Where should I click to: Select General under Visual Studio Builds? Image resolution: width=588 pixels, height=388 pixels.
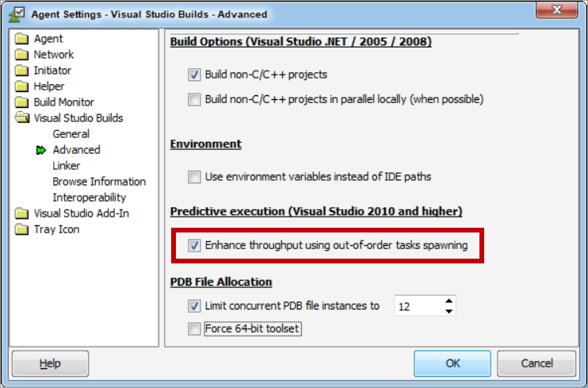tap(71, 134)
